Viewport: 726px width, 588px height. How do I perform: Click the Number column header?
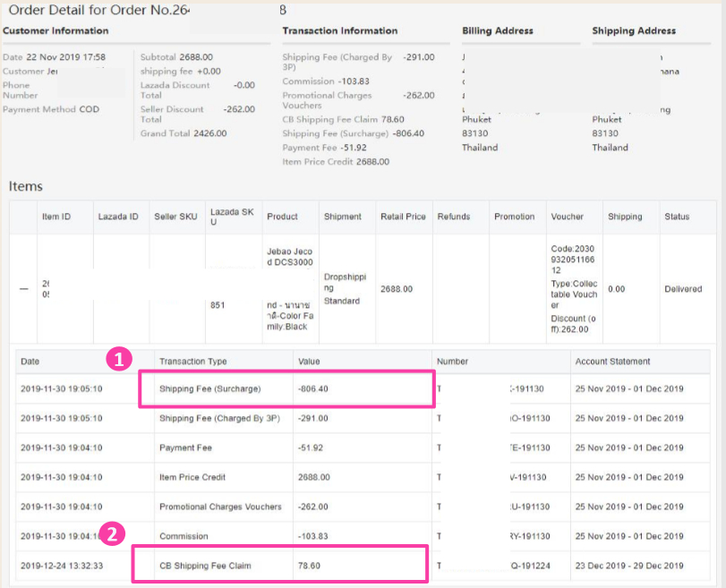[x=452, y=362]
